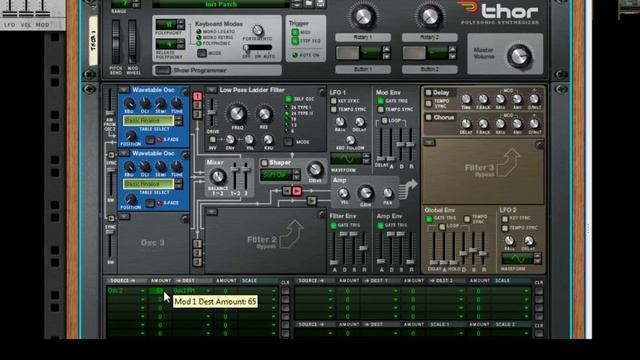Toggle Trigger MIDI button

(295, 32)
